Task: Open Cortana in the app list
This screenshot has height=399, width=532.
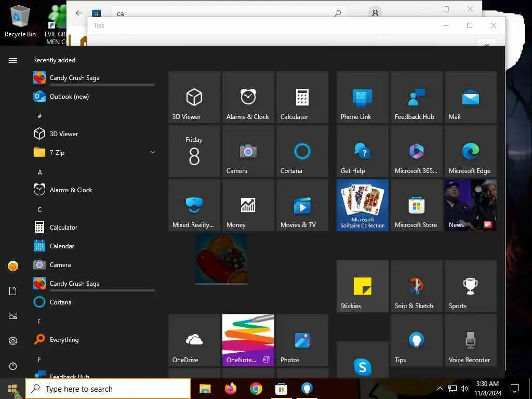Action: (x=94, y=302)
